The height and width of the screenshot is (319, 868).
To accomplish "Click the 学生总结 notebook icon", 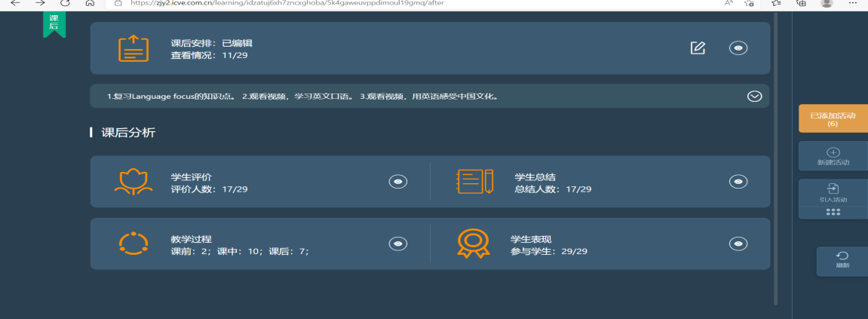I will point(474,181).
